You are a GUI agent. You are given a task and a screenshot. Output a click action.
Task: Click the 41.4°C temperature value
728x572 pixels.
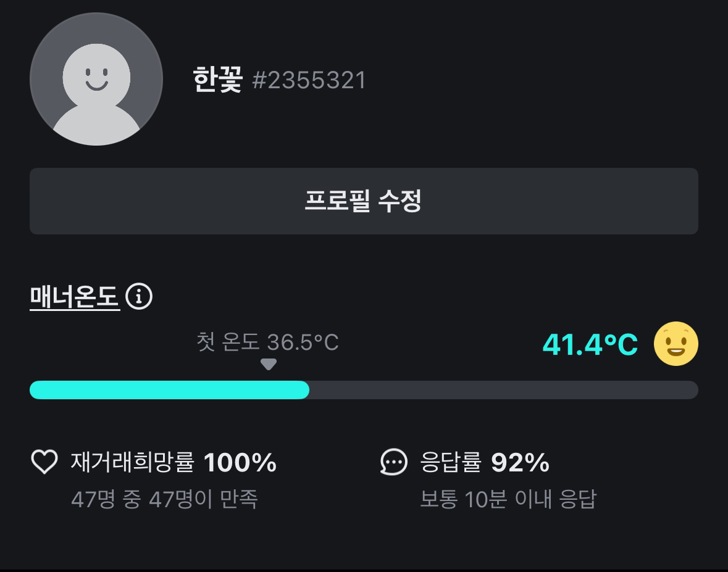coord(590,345)
